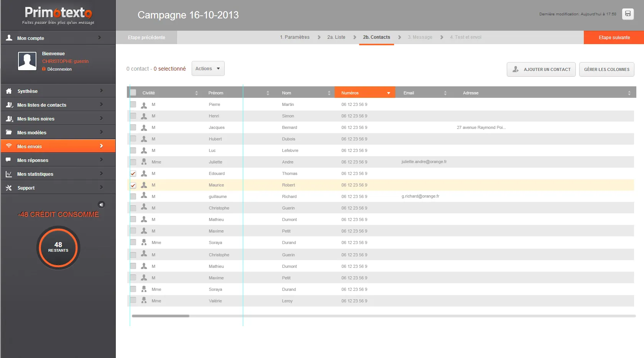
Task: Click the Ajouter un contact button
Action: [x=541, y=69]
